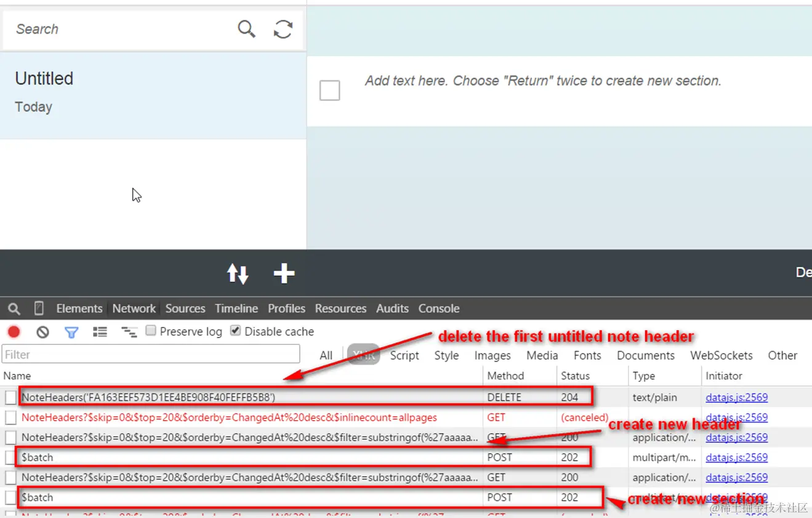Sort by the Initiator column header
Viewport: 812px width, 518px height.
coord(757,376)
